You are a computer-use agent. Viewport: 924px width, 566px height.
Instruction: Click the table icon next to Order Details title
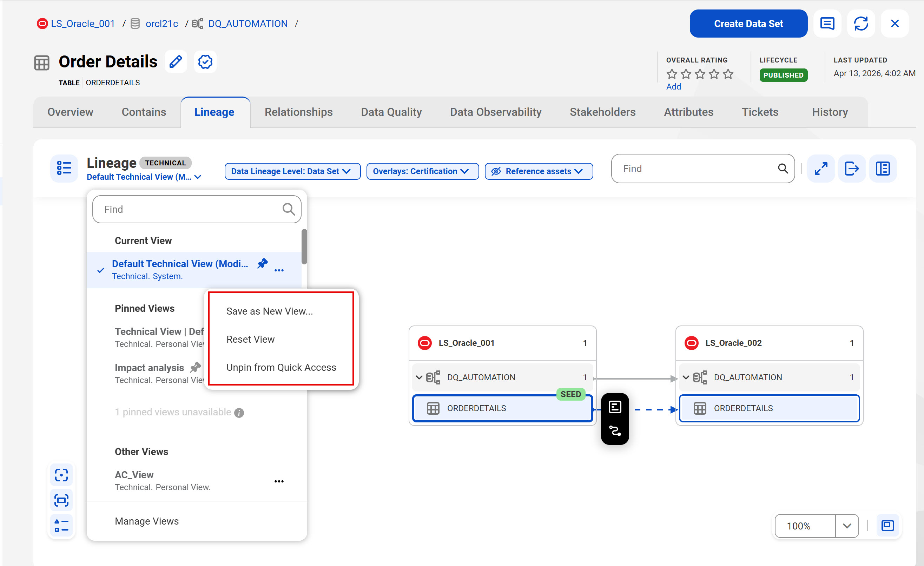[42, 62]
